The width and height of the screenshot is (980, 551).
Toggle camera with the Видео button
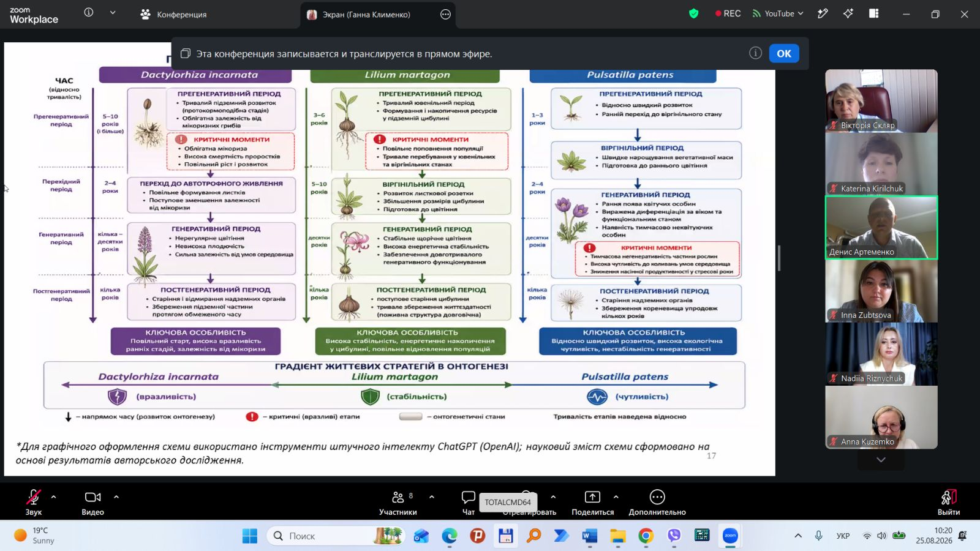(93, 502)
